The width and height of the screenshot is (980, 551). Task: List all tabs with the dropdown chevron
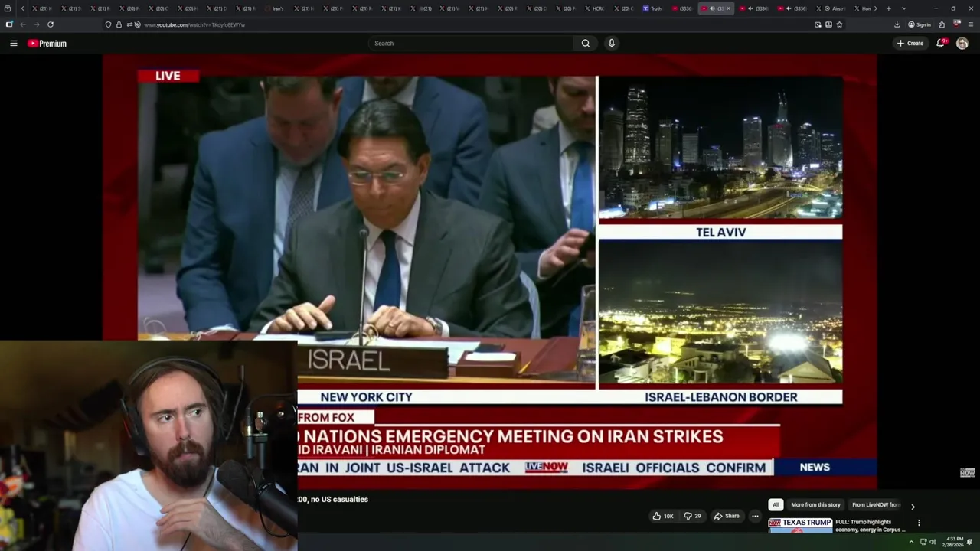(x=904, y=8)
